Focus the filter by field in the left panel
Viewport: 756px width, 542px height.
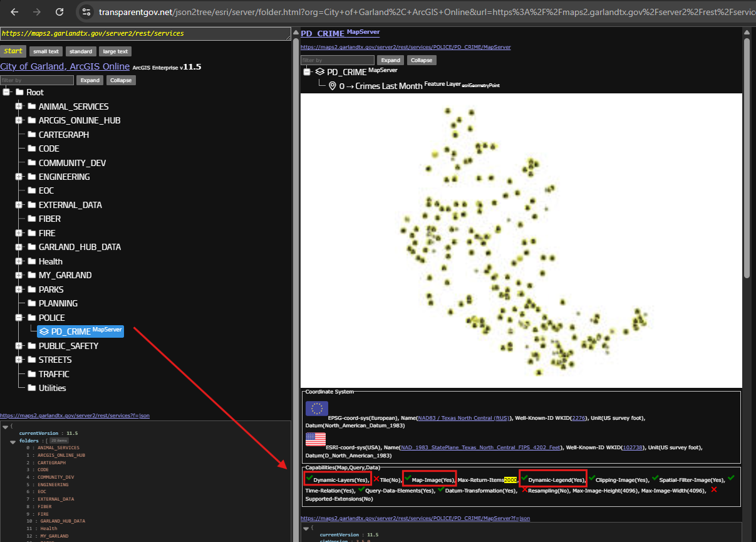tap(37, 80)
